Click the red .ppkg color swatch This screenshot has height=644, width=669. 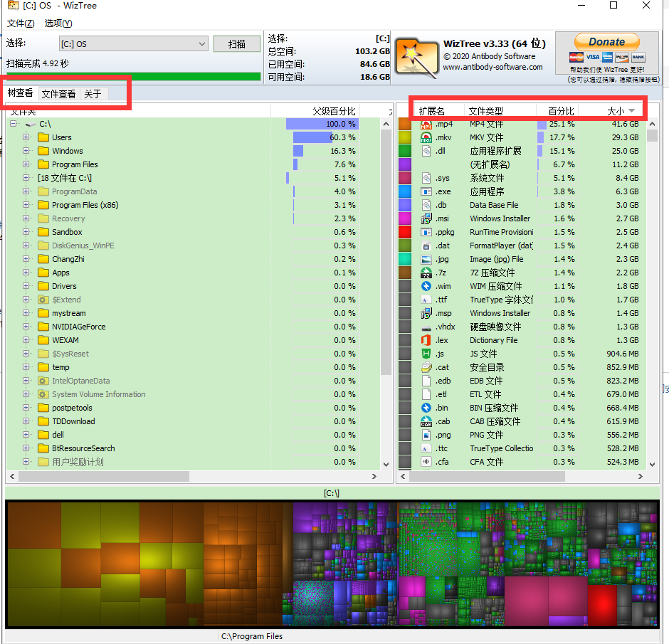tap(405, 232)
